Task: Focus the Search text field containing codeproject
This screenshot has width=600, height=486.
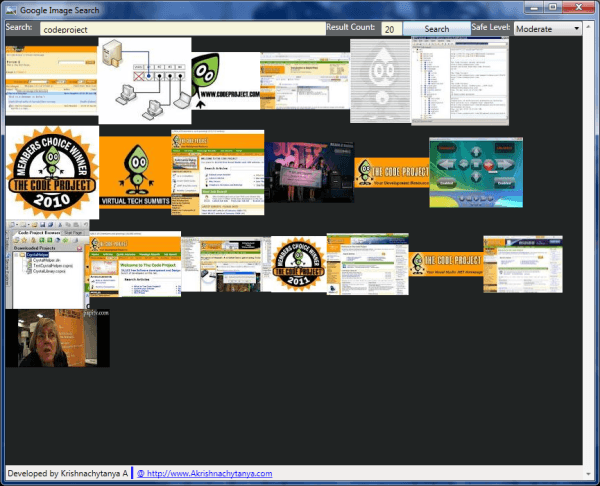Action: pos(180,29)
